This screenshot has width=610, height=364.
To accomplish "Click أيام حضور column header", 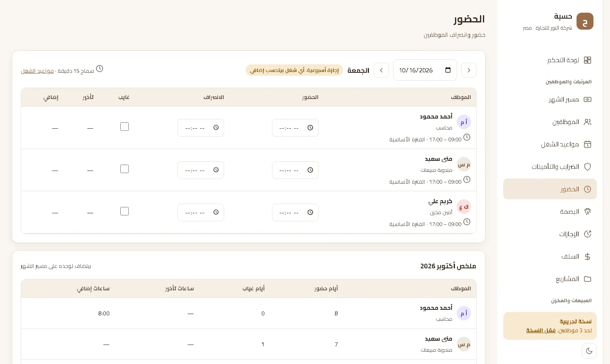I will click(x=326, y=289).
